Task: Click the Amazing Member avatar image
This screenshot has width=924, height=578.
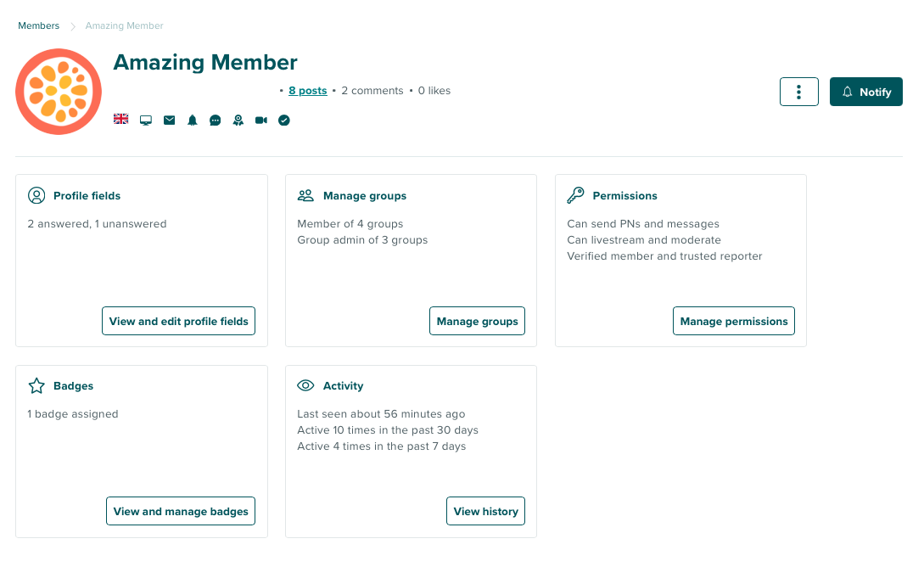Action: click(x=58, y=91)
